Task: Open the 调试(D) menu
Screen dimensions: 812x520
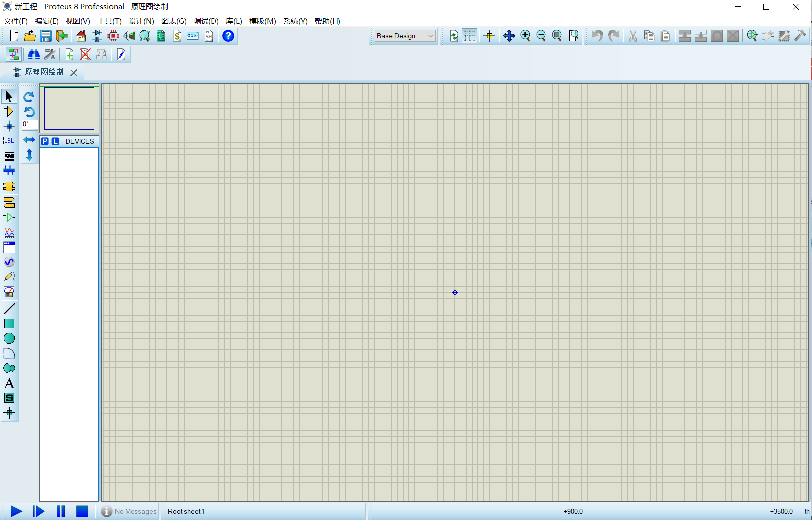Action: point(206,21)
